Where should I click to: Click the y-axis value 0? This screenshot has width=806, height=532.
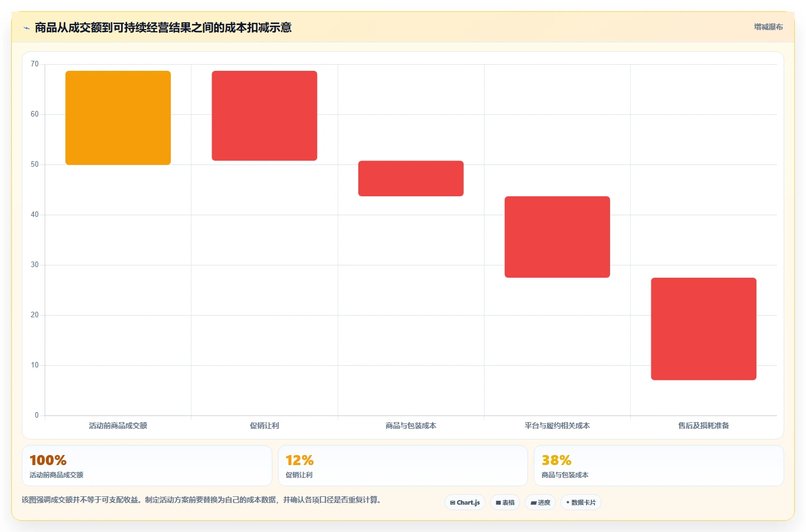[x=37, y=415]
